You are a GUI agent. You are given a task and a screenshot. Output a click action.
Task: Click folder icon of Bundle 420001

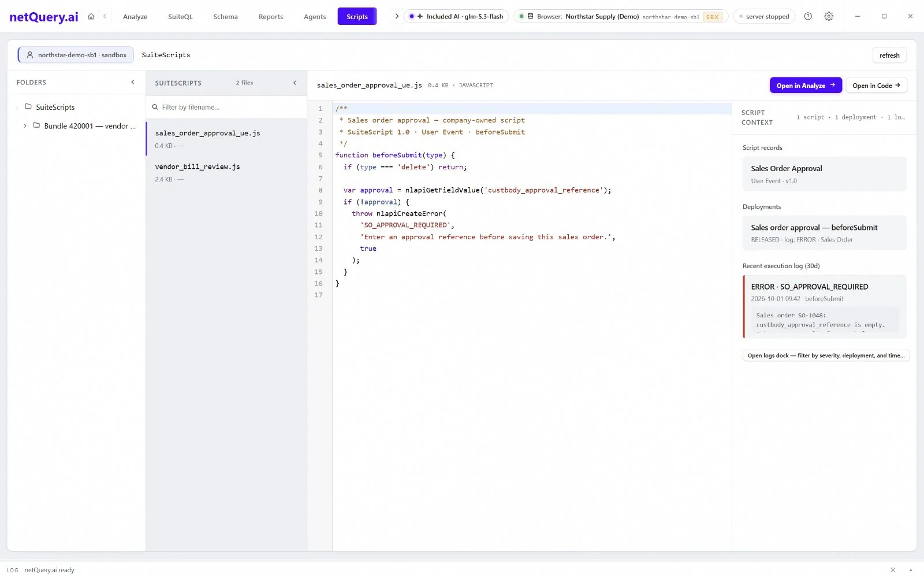(x=36, y=125)
